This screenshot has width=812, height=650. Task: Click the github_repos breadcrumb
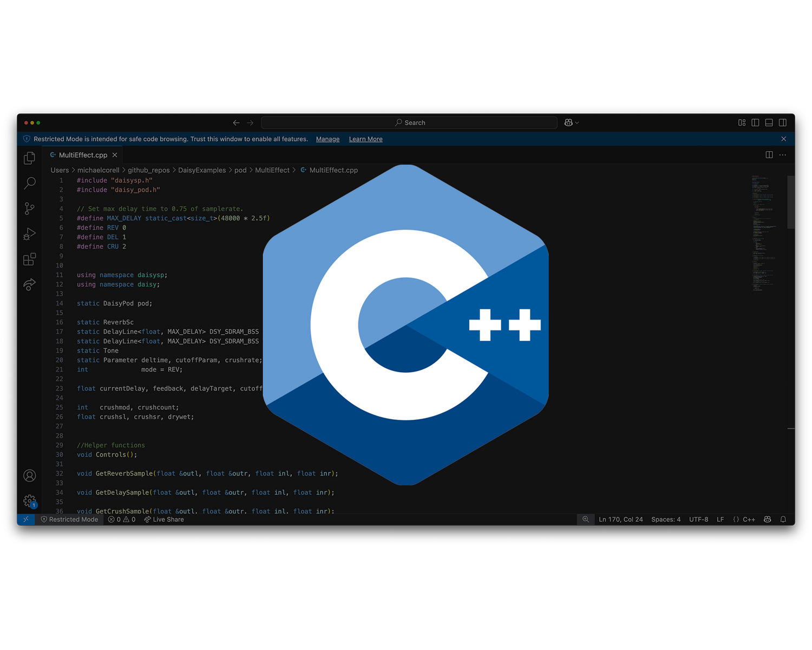tap(149, 170)
